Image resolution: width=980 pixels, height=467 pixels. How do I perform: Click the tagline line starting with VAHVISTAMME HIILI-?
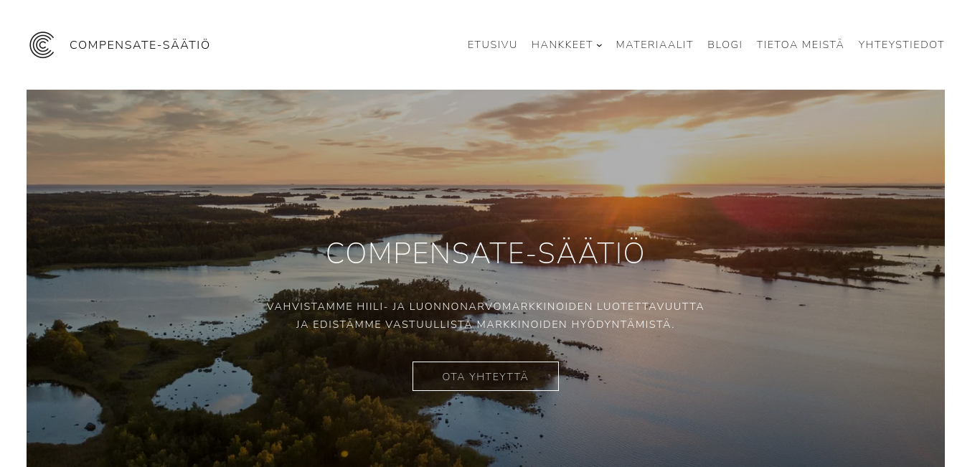tap(486, 306)
